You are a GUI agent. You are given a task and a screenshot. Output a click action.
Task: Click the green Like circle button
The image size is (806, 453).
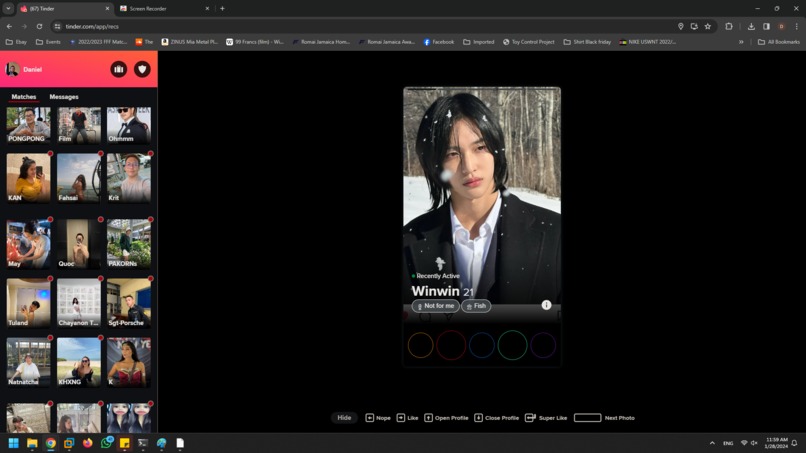point(512,345)
